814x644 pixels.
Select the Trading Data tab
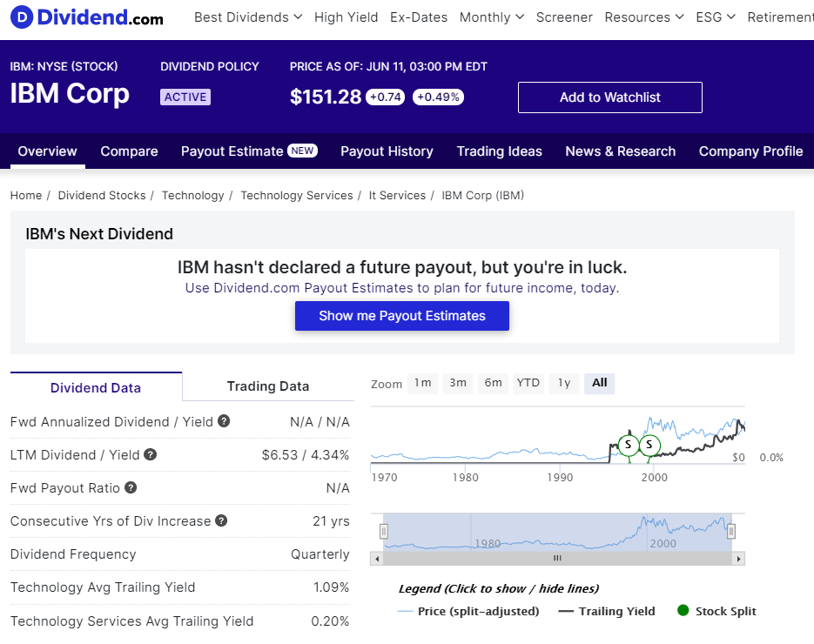(x=268, y=386)
